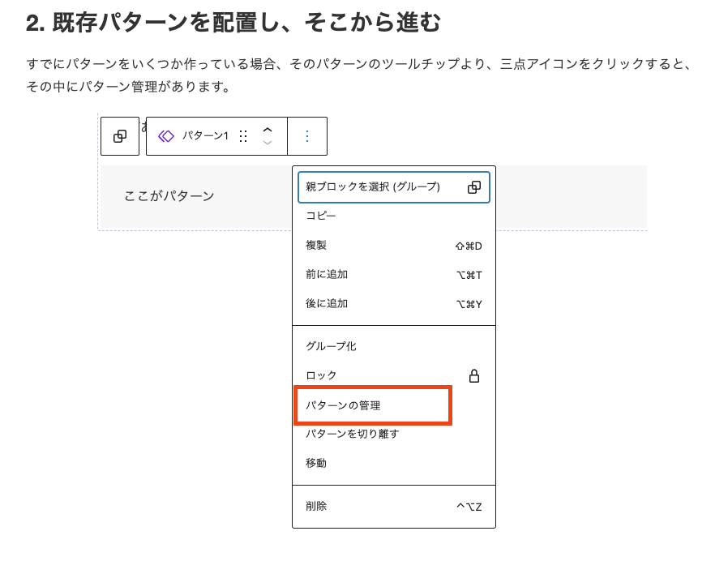728x561 pixels.
Task: Click the ⌥⌘T shortcut text
Action: 469,276
